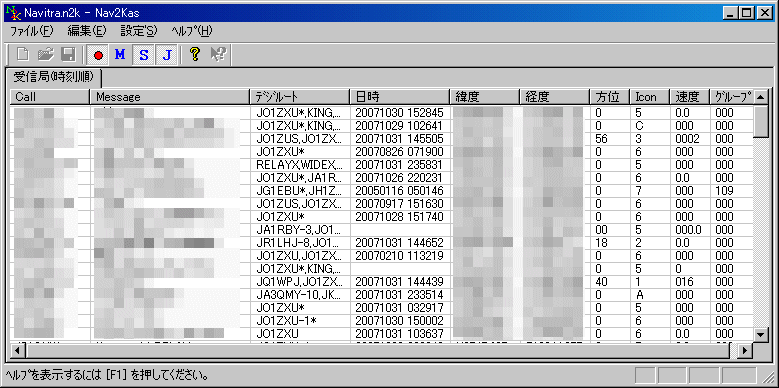Toggle the blue J toolbar button

pos(167,55)
